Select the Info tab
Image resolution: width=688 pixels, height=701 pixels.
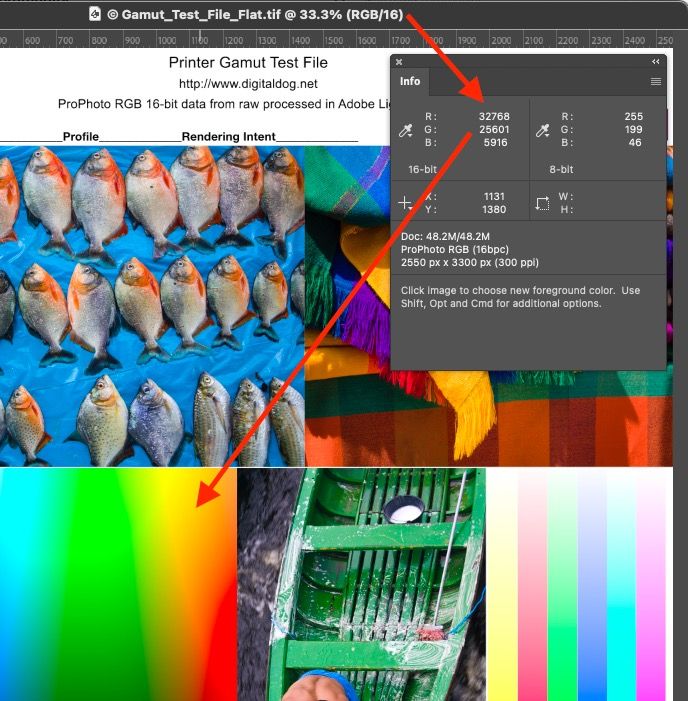[410, 81]
